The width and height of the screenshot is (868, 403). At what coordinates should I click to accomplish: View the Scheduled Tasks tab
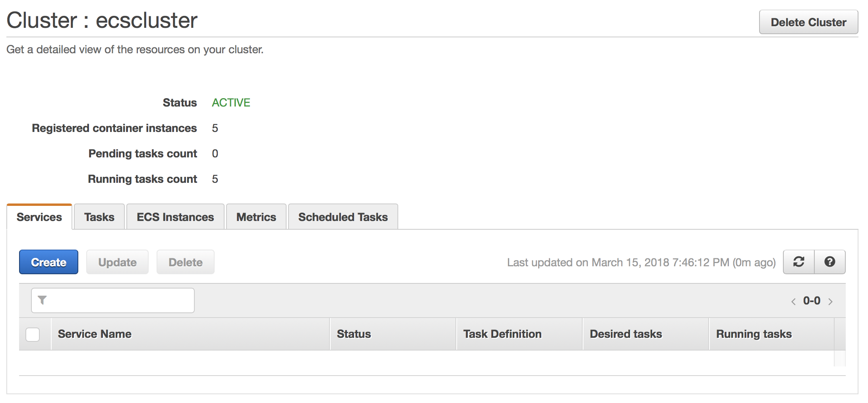(343, 217)
